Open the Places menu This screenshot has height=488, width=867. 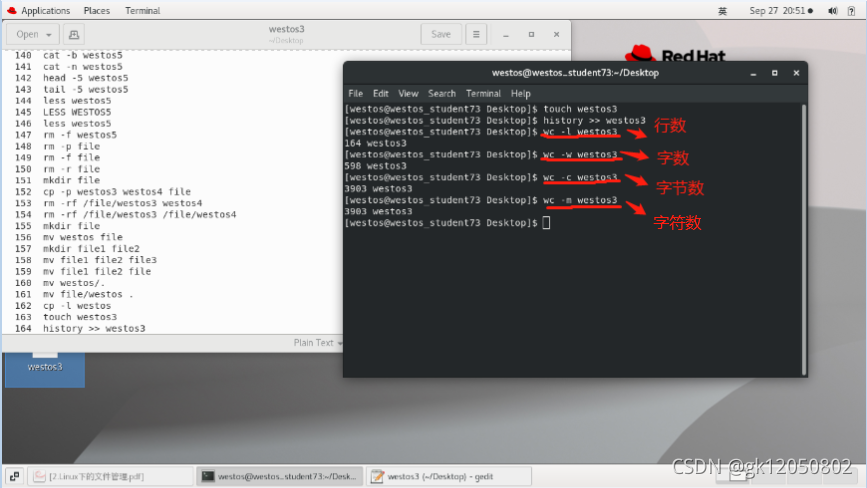tap(97, 11)
